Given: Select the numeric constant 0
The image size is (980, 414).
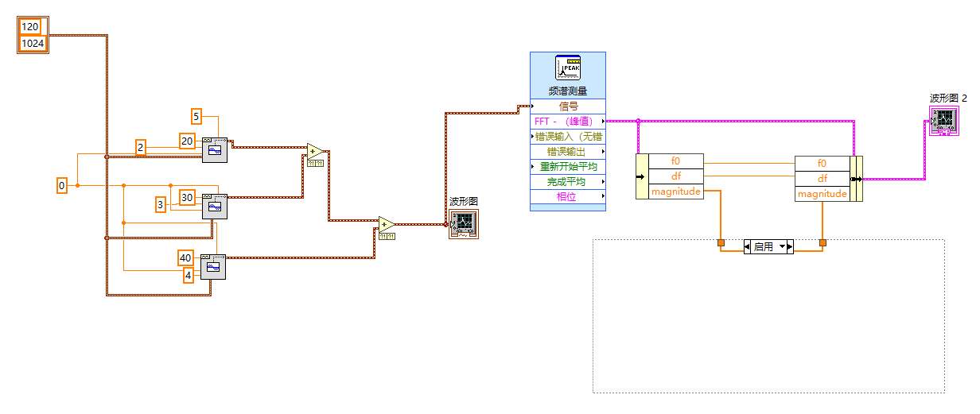Looking at the screenshot, I should [x=61, y=186].
